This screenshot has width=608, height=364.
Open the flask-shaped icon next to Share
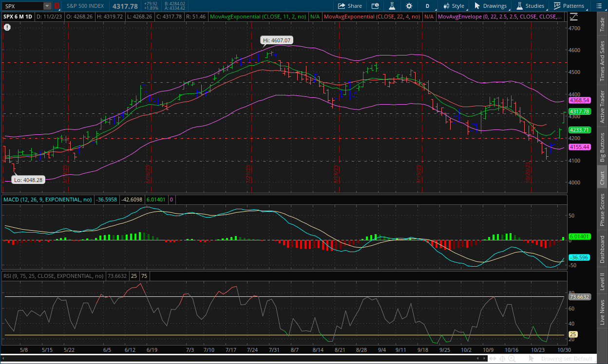click(x=391, y=6)
